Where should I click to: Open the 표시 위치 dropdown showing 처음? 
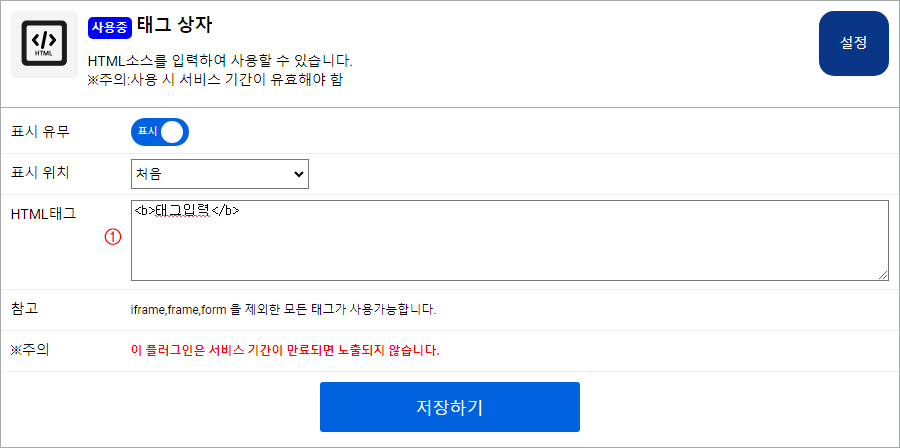coord(219,173)
